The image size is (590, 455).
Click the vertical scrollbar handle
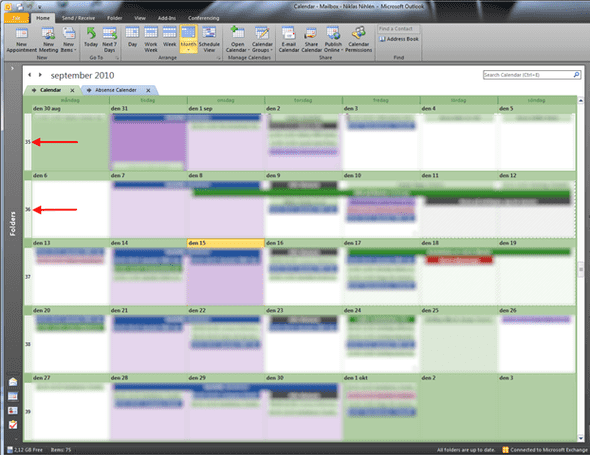pos(581,269)
